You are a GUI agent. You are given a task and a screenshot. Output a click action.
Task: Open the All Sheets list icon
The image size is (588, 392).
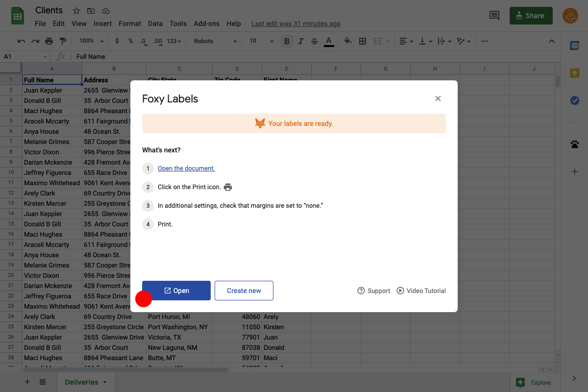pos(43,382)
